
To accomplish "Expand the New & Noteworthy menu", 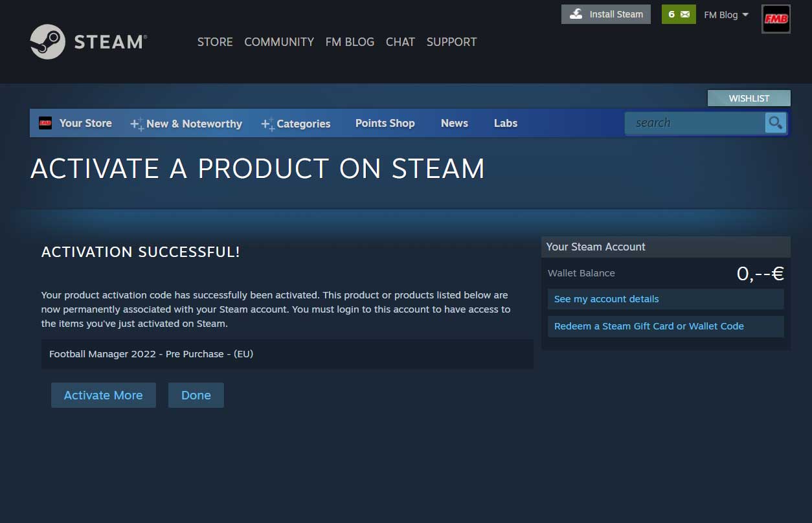I will pyautogui.click(x=186, y=124).
